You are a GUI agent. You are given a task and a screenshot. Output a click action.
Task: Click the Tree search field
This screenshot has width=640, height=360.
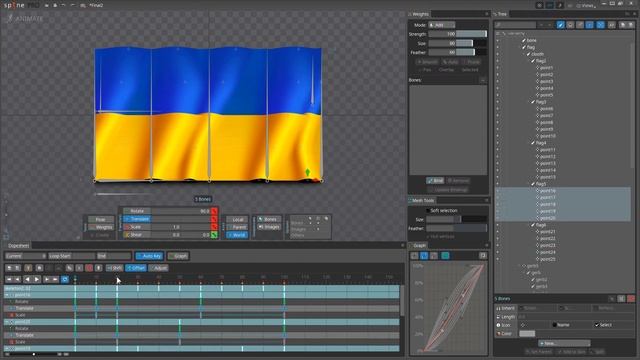[515, 25]
